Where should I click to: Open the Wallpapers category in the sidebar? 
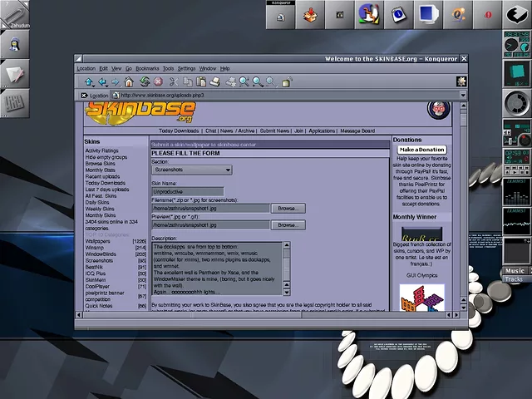[97, 241]
